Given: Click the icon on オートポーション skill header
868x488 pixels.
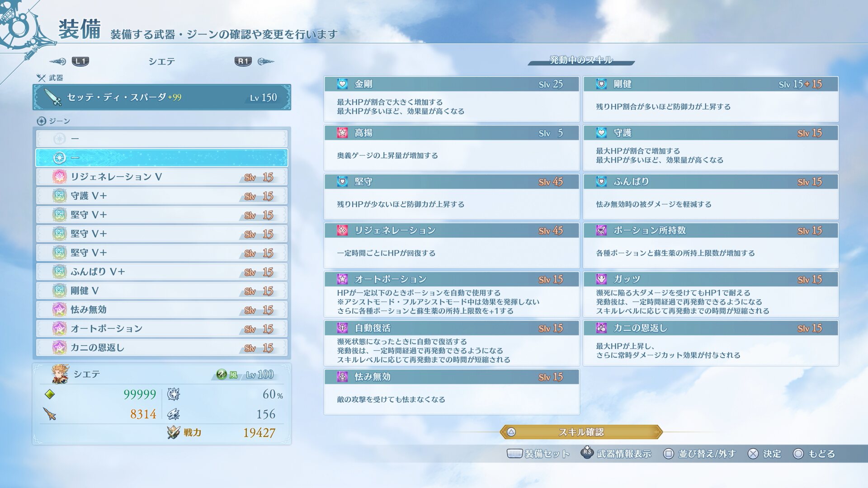Looking at the screenshot, I should (342, 279).
